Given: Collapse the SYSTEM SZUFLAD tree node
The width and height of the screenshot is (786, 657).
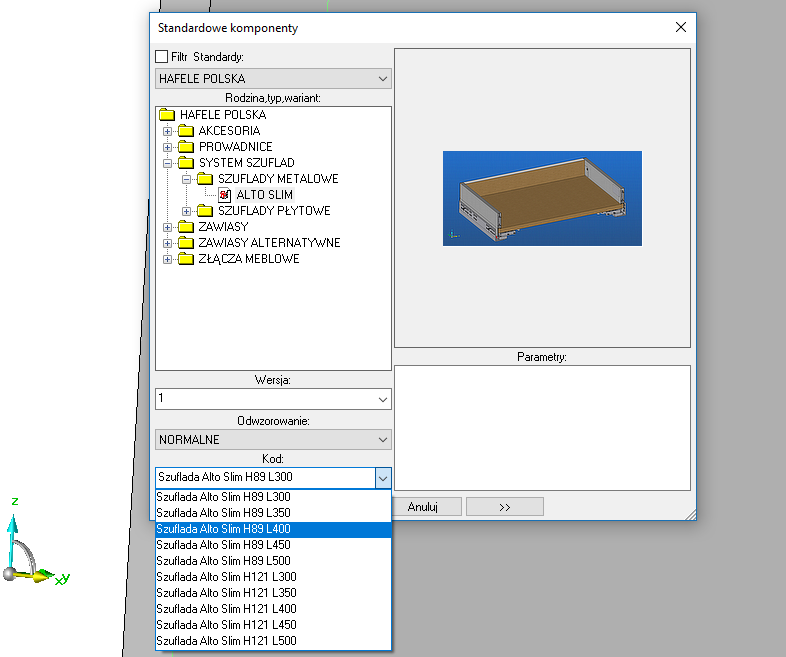Looking at the screenshot, I should pyautogui.click(x=168, y=163).
